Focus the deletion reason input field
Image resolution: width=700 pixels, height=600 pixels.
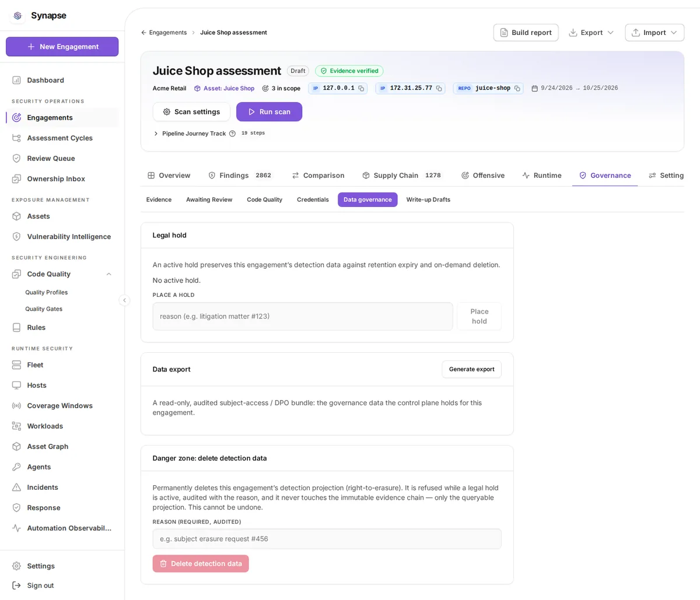click(x=327, y=539)
